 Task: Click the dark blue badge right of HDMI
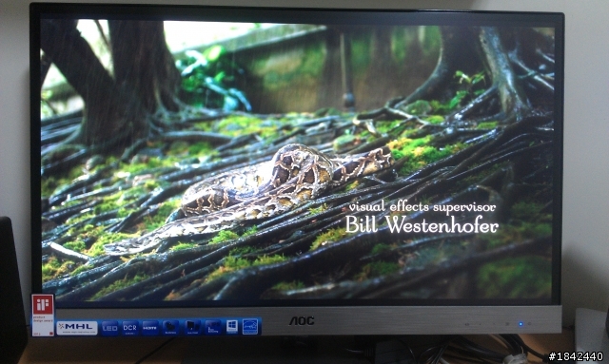tap(170, 328)
